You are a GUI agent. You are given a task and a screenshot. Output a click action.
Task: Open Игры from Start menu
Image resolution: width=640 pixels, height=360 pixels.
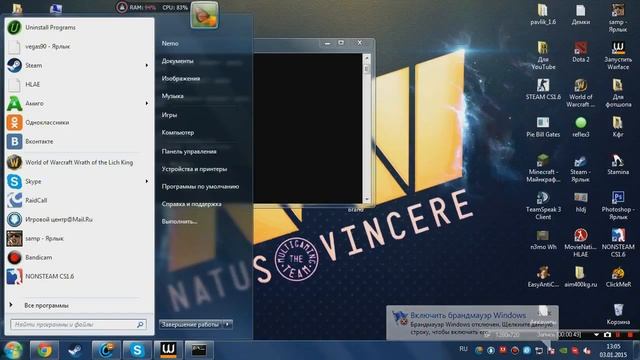(169, 115)
